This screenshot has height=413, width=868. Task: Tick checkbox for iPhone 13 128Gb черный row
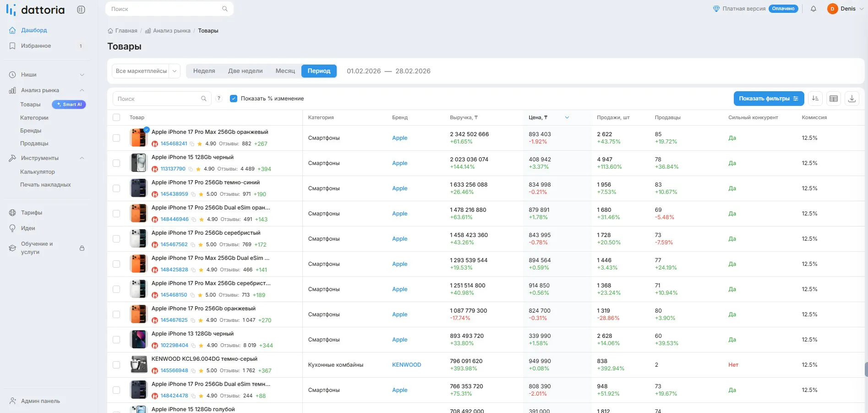click(x=116, y=340)
